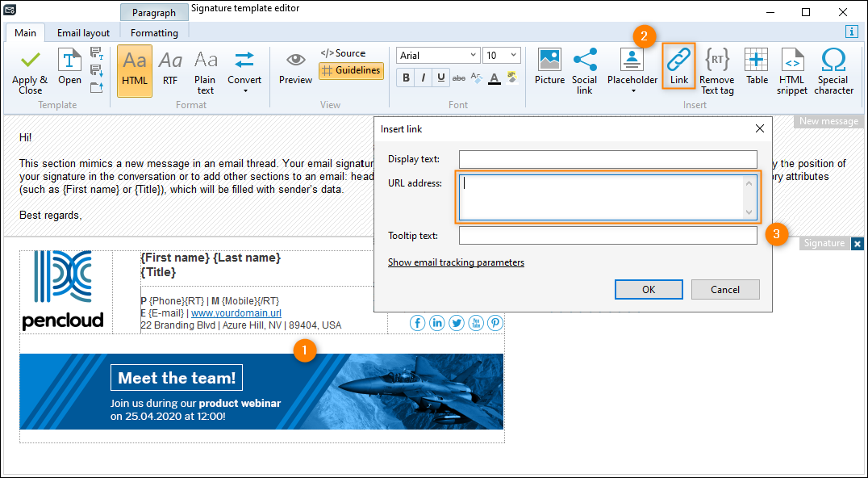Click the clear formatting icon

[476, 78]
